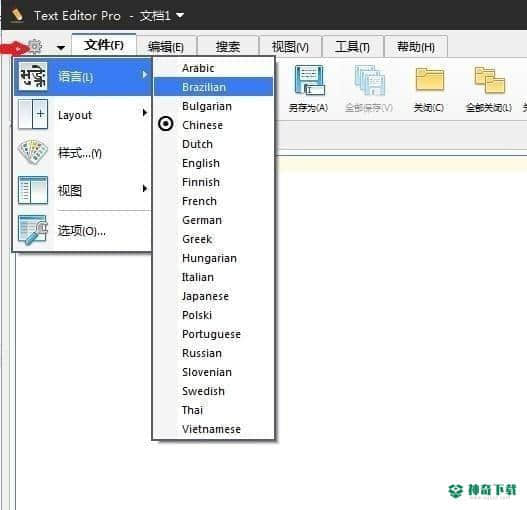Click the 语言(L) language icon
The height and width of the screenshot is (510, 527).
(33, 77)
